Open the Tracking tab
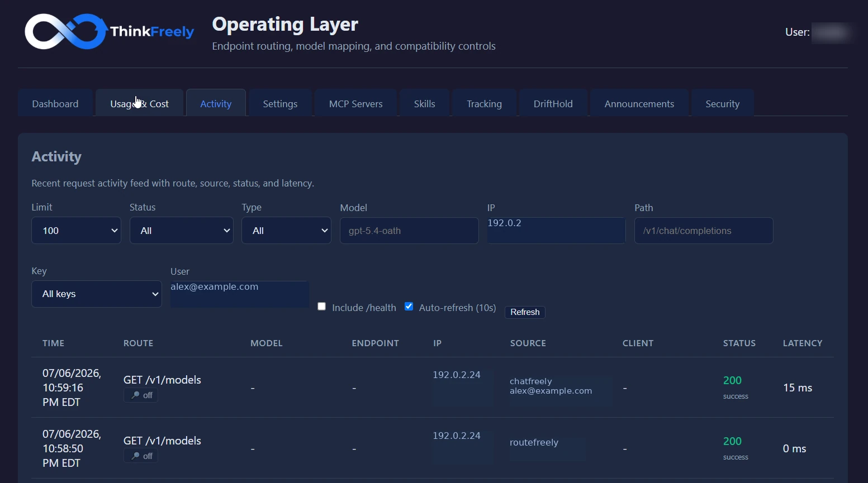Image resolution: width=868 pixels, height=483 pixels. [x=485, y=104]
